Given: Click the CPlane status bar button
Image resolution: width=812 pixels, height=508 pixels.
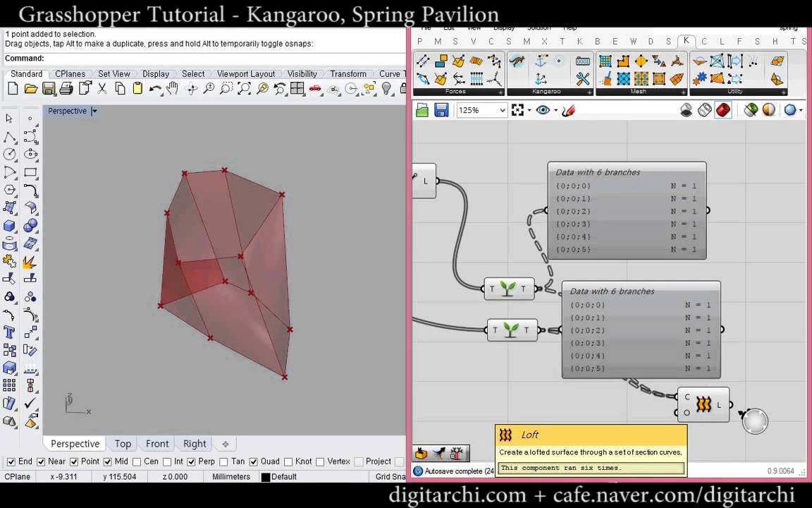Looking at the screenshot, I should (x=18, y=476).
